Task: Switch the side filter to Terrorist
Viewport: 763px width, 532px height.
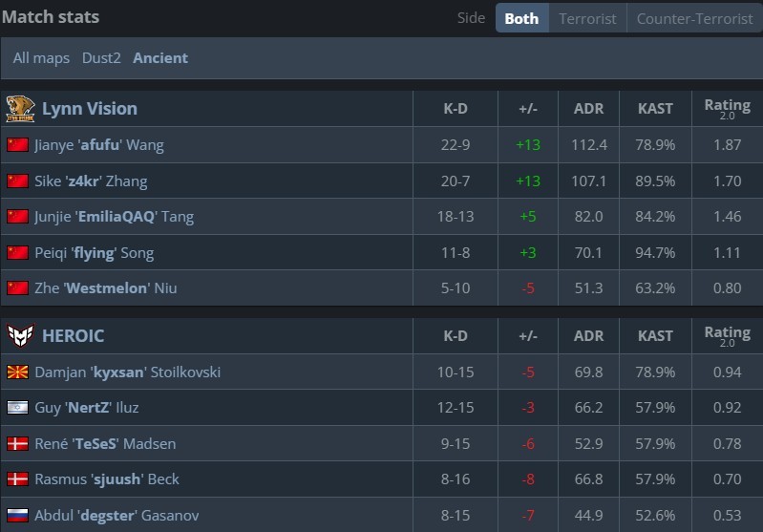Action: [587, 18]
